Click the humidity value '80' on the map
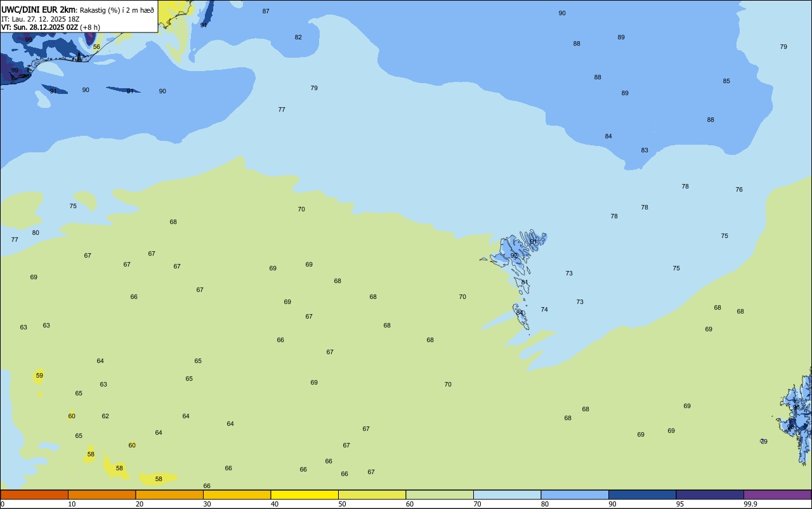 coord(36,233)
